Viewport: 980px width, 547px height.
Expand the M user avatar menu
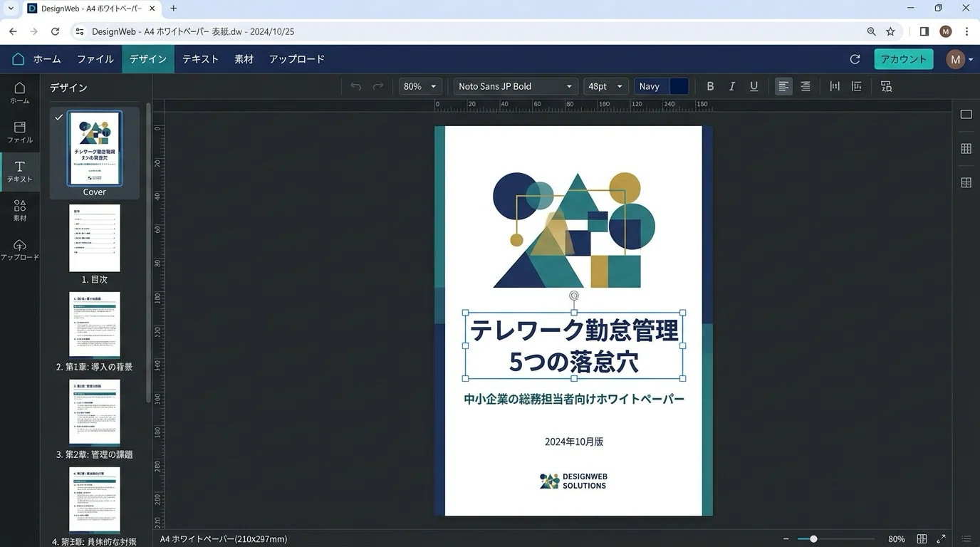coord(959,59)
